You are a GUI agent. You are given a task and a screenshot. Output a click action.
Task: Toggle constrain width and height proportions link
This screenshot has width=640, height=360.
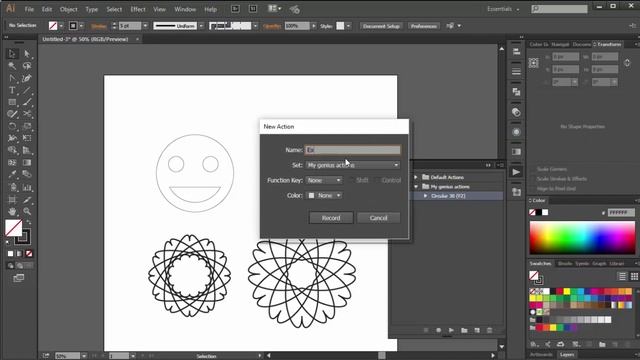tap(627, 63)
